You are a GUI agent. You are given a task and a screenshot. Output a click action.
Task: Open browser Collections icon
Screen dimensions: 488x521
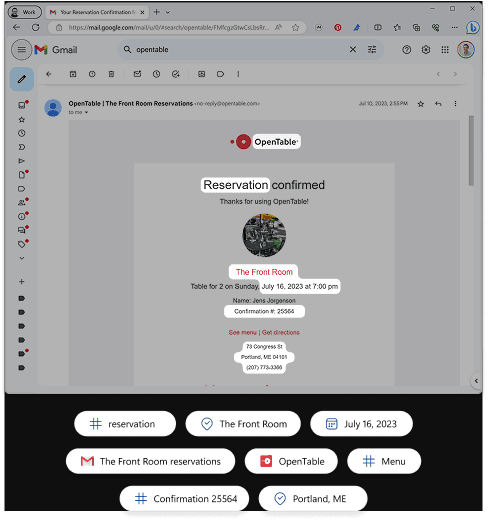coord(416,28)
